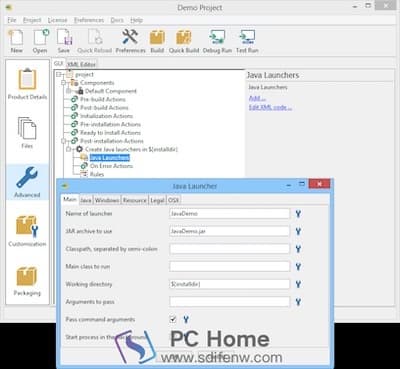Click the Working directory input field

tap(229, 284)
